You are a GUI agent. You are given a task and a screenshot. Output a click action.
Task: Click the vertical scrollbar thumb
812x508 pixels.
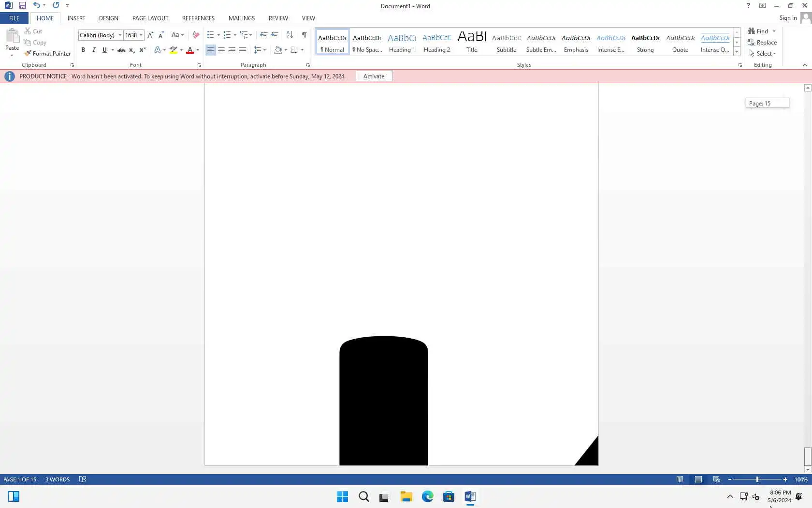coord(808,456)
